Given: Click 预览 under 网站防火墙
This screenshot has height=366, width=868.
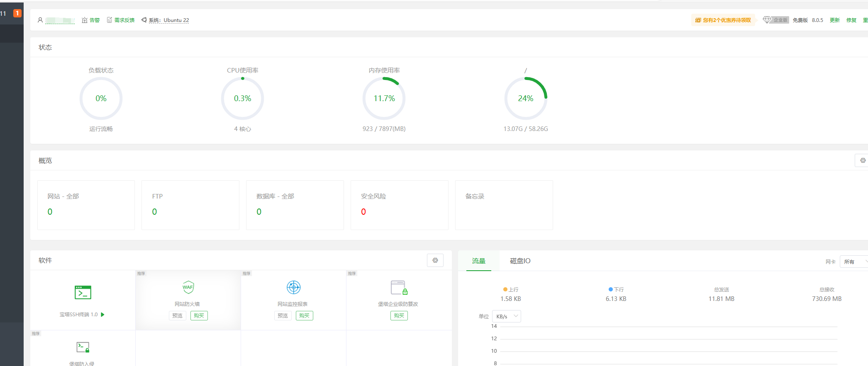Looking at the screenshot, I should tap(177, 316).
